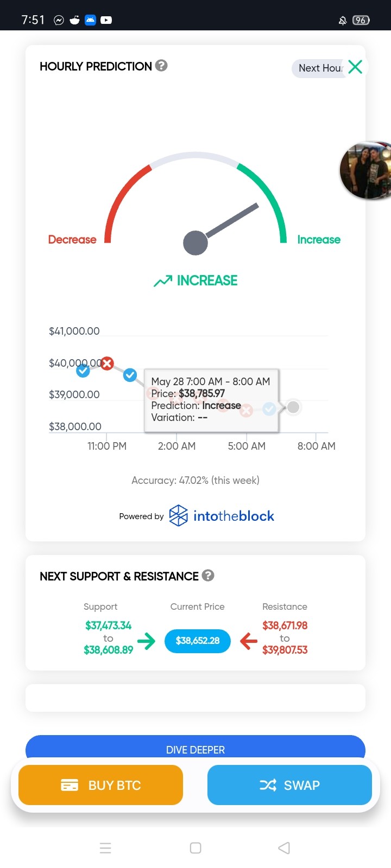Tap the $38,652.28 current price pill
Screen dimensions: 391x868
198,641
